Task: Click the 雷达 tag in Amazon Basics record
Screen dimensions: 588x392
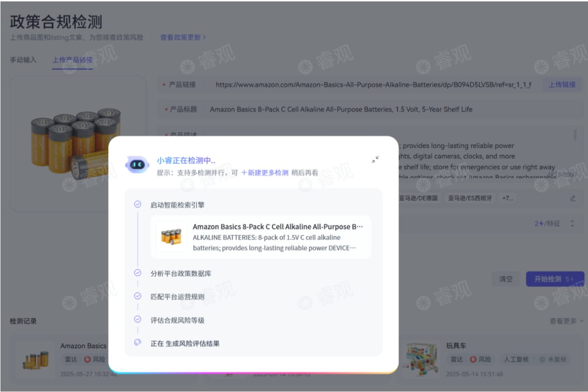Action: [x=70, y=359]
